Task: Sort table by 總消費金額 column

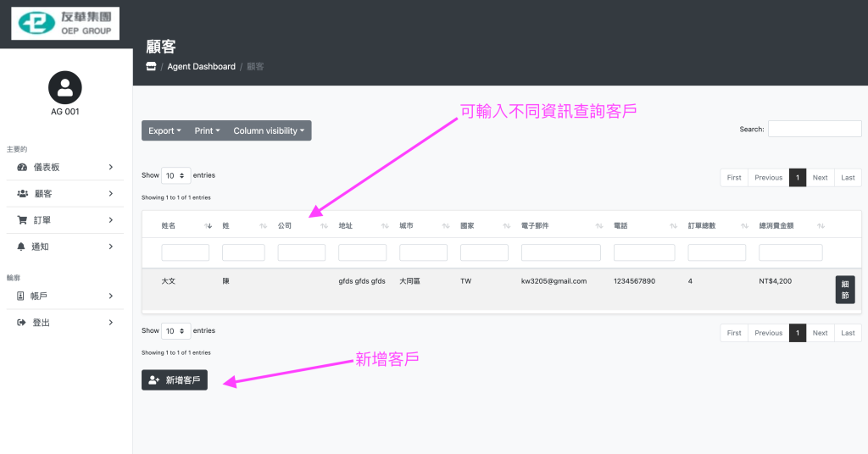Action: (820, 226)
